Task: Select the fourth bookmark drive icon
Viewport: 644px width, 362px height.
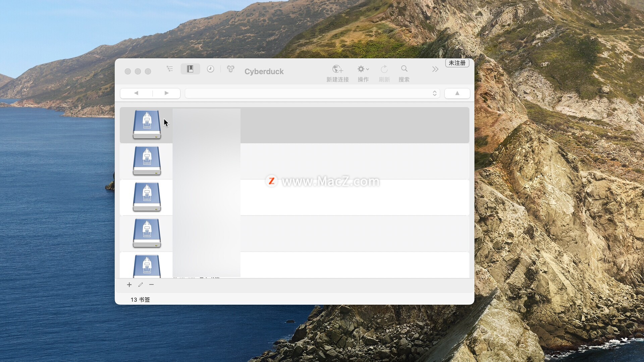Action: click(147, 233)
